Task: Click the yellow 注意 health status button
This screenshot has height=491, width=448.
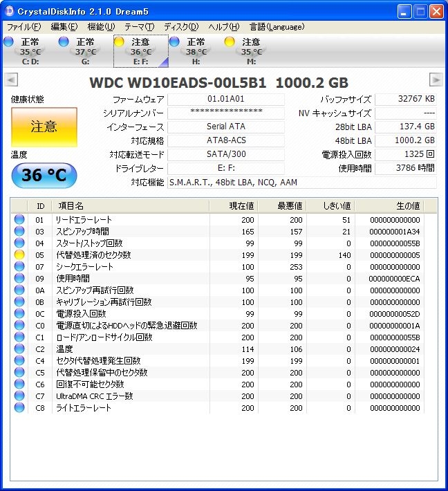Action: 44,127
